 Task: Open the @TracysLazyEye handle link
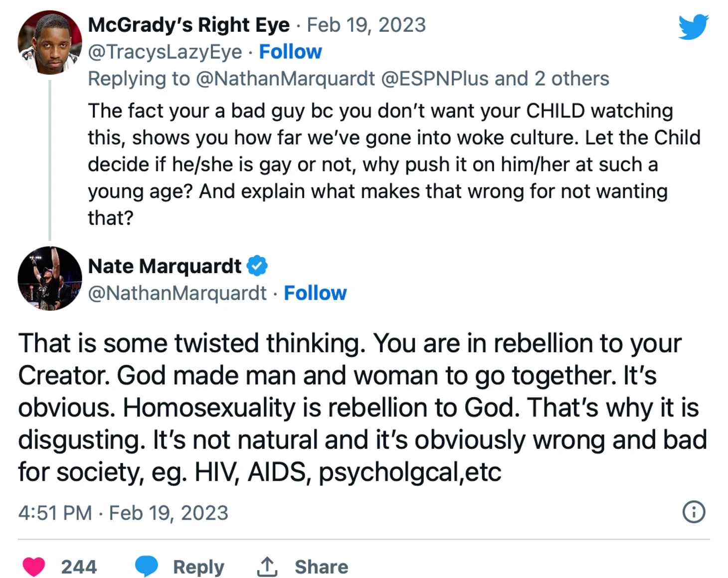click(165, 52)
